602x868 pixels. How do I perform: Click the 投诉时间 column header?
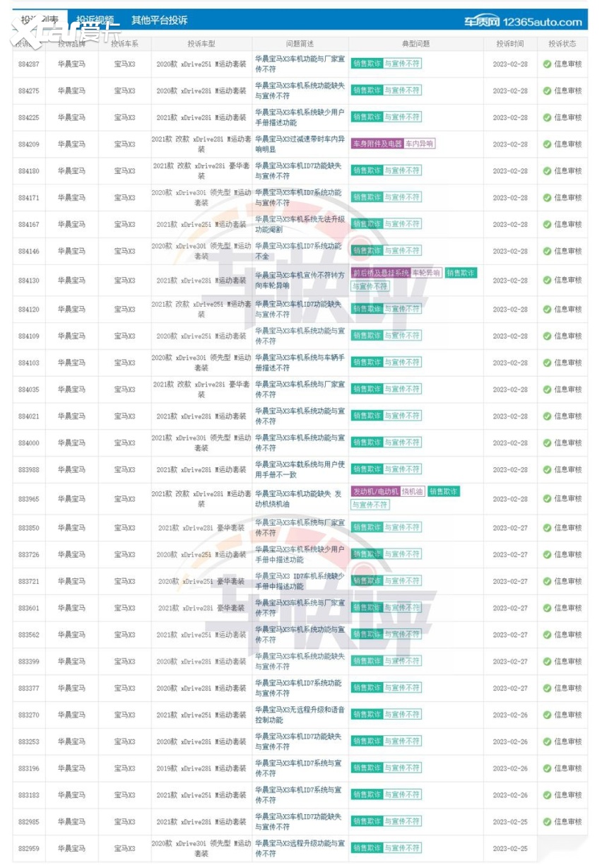click(x=510, y=44)
